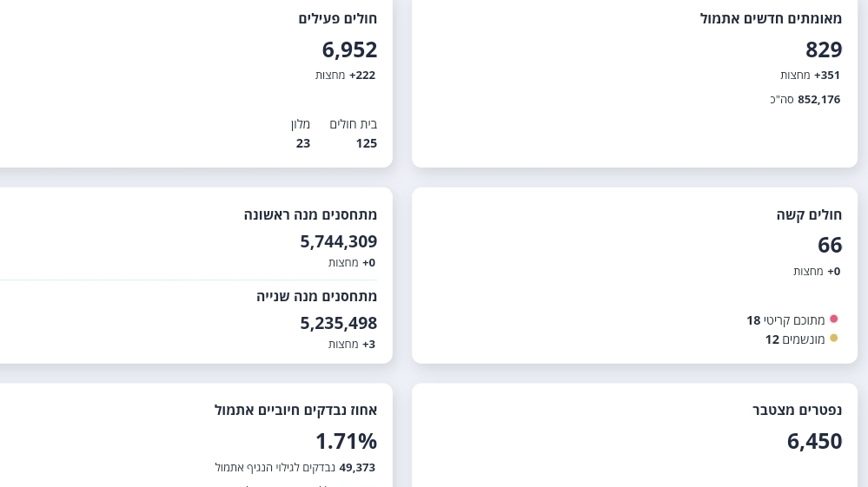Image resolution: width=868 pixels, height=487 pixels.
Task: Click the '+222 מחצות' active patients change
Action: coord(345,76)
